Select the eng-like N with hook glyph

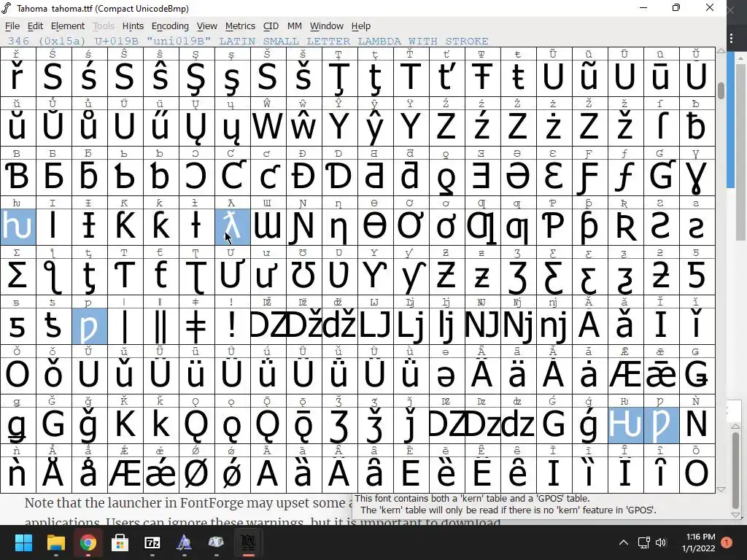(x=304, y=227)
